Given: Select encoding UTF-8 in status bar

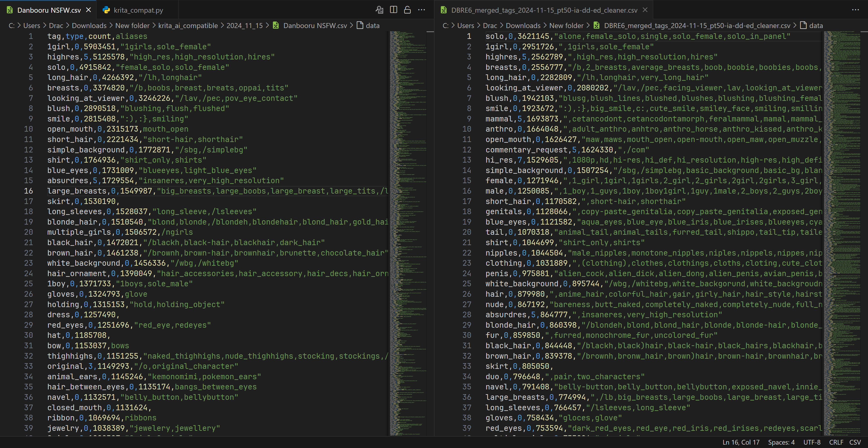Looking at the screenshot, I should pyautogui.click(x=812, y=442).
